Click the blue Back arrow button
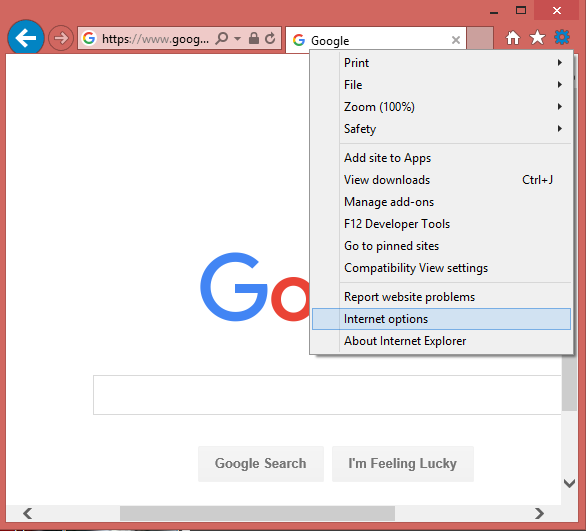Screen dimensions: 586x531 coord(26,38)
